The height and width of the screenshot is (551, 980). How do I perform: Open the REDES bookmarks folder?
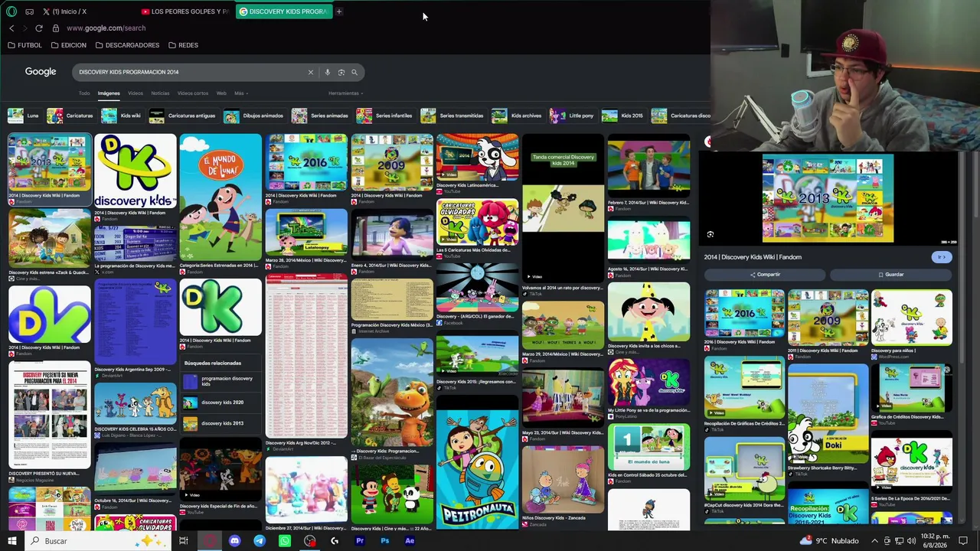183,45
